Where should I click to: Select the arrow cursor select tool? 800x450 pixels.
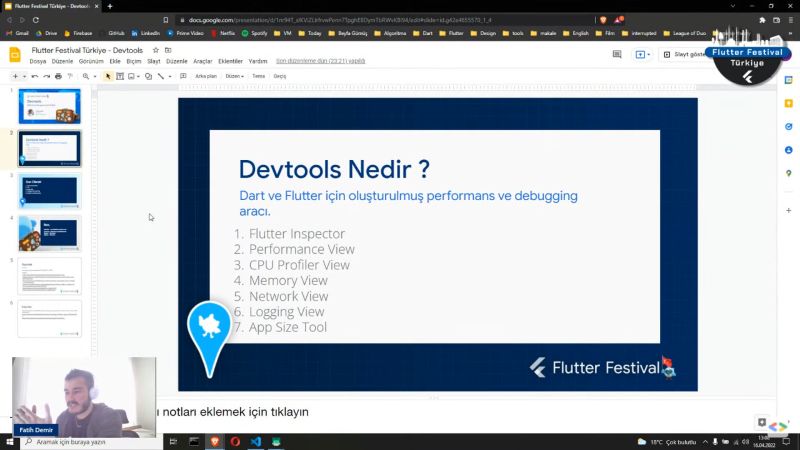108,76
